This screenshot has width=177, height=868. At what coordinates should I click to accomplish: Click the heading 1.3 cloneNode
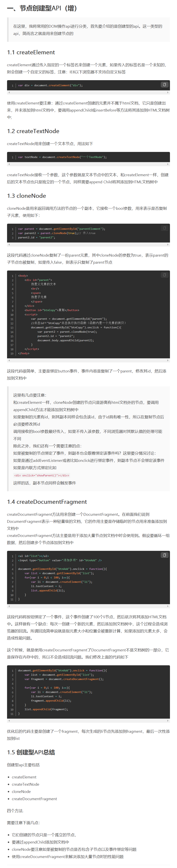pos(26,196)
